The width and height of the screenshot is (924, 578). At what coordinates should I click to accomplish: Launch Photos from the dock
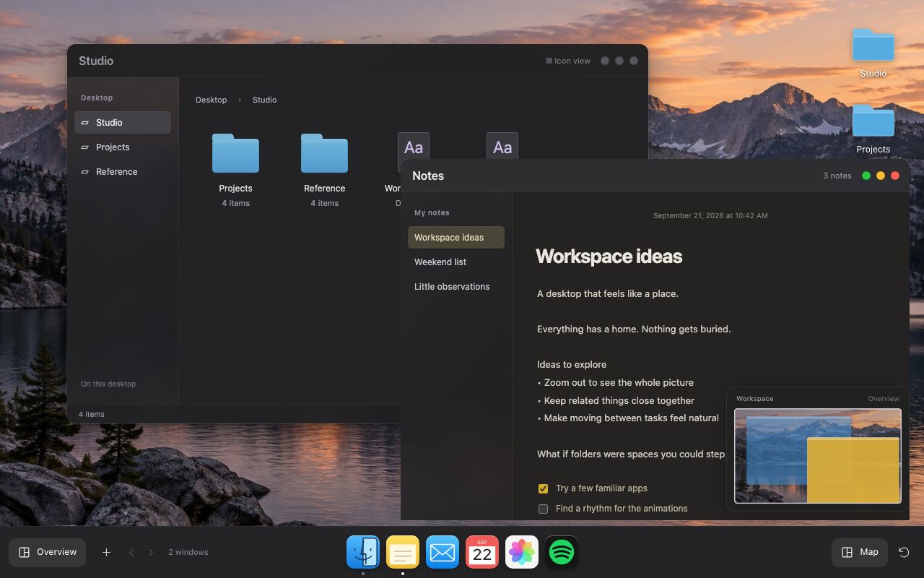[x=522, y=552]
